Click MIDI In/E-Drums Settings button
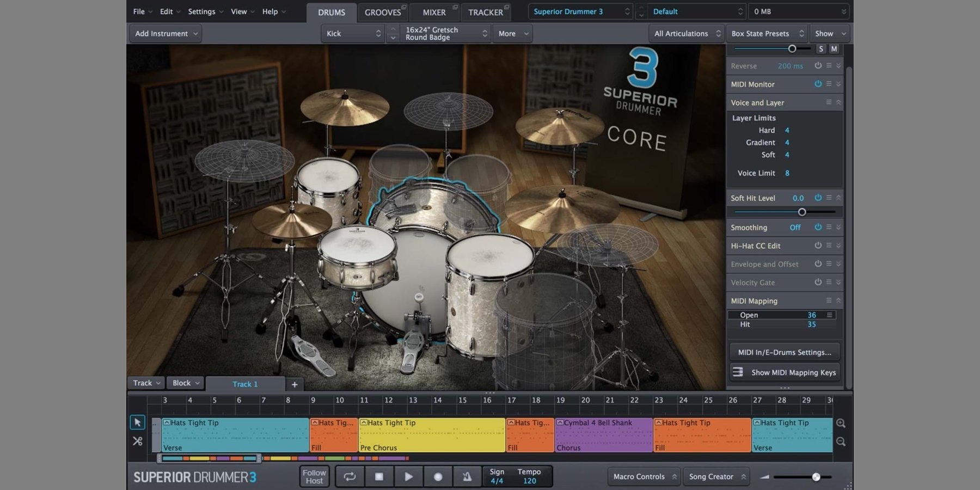This screenshot has height=490, width=980. [x=784, y=352]
